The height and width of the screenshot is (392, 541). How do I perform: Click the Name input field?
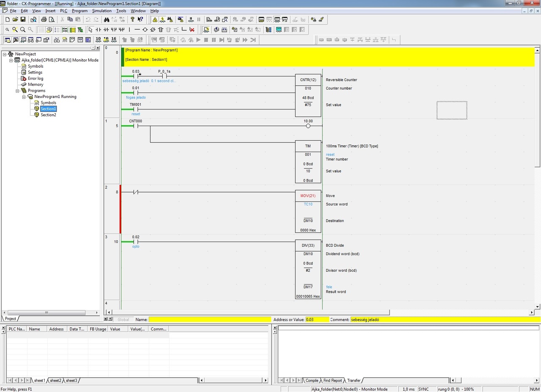pyautogui.click(x=210, y=320)
